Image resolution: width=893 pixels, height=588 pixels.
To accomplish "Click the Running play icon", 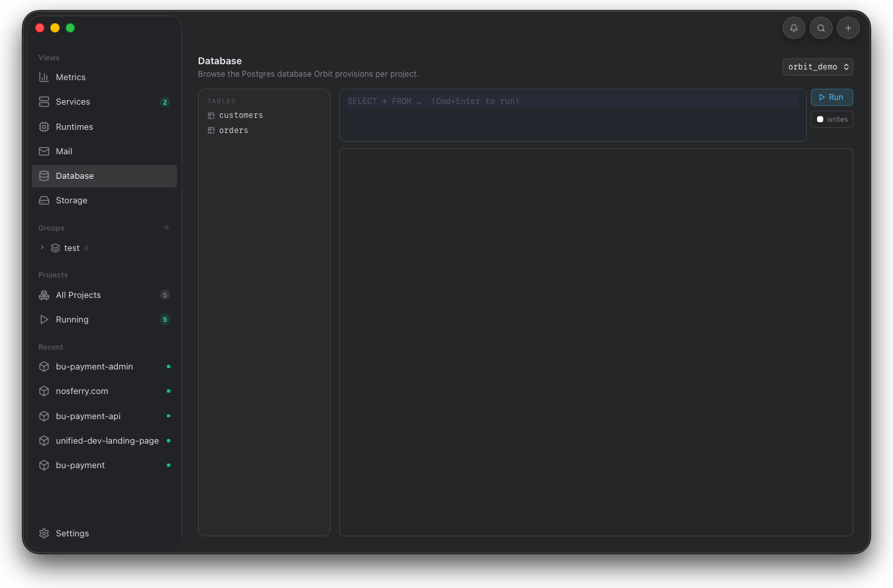I will tap(44, 319).
